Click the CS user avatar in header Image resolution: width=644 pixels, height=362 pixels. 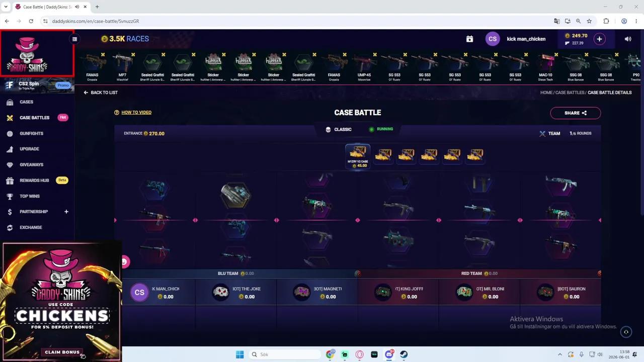493,39
